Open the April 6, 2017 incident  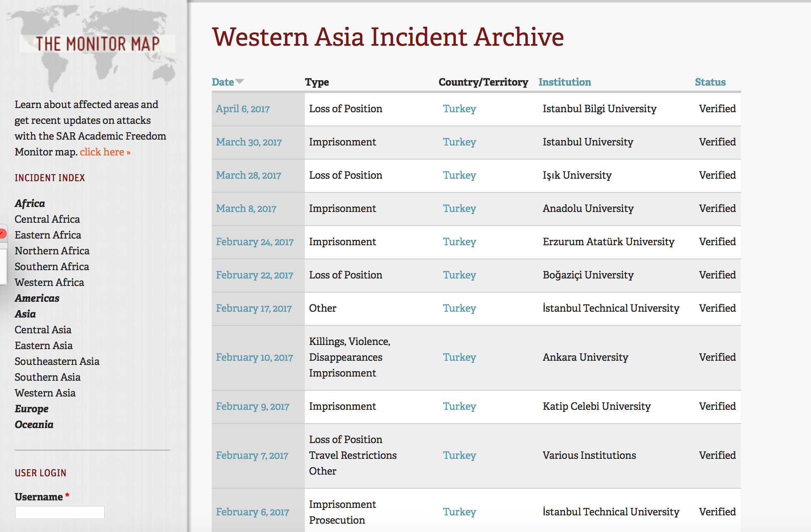[242, 109]
